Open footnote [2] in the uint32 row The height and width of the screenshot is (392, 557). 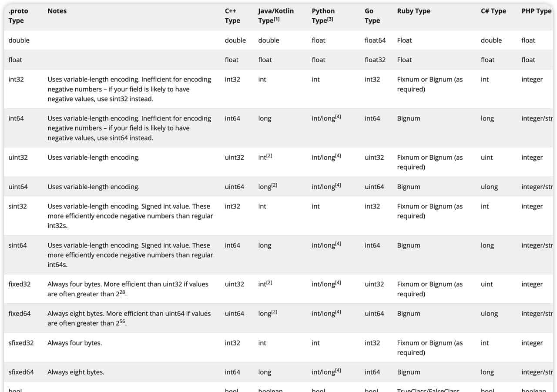(269, 155)
